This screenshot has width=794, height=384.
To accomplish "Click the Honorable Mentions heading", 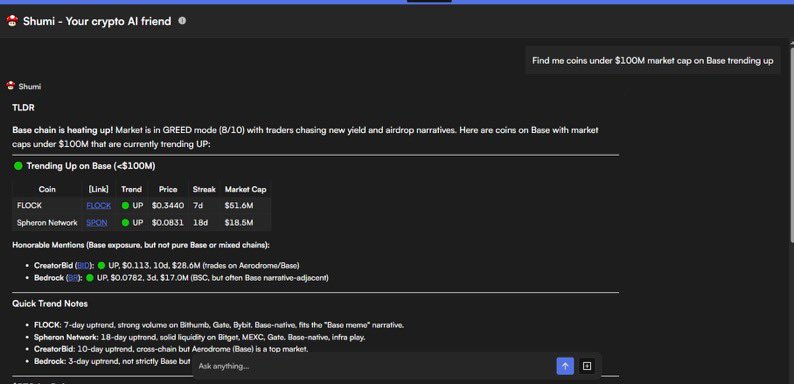I will (141, 245).
